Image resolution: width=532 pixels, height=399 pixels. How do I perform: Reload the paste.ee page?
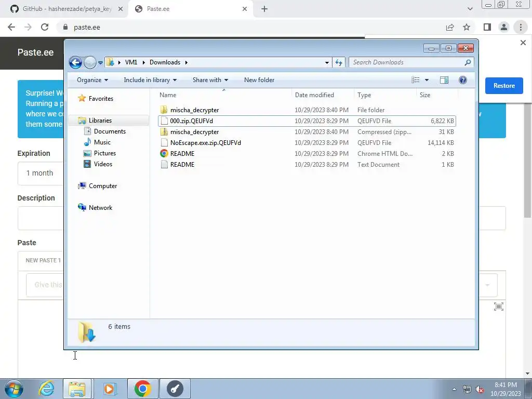(x=45, y=27)
